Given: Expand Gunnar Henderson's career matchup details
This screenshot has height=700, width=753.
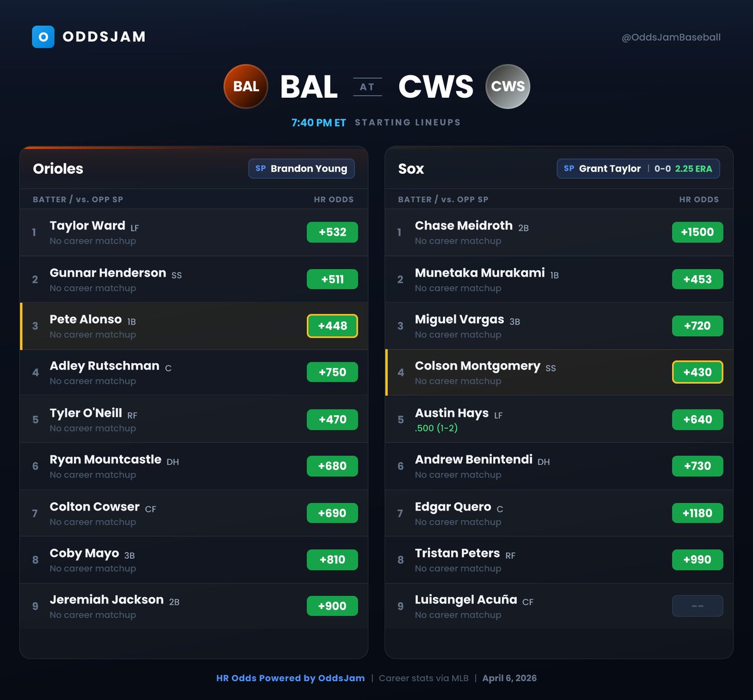Looking at the screenshot, I should click(92, 288).
